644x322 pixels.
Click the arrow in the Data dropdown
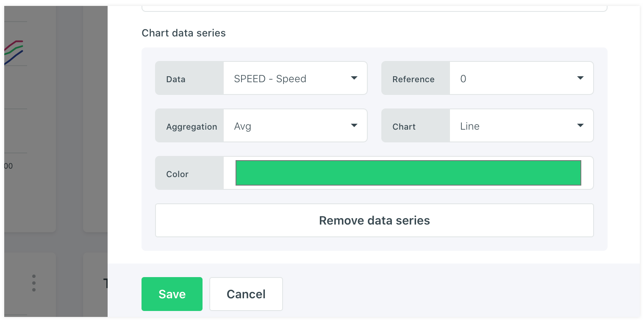pyautogui.click(x=354, y=78)
